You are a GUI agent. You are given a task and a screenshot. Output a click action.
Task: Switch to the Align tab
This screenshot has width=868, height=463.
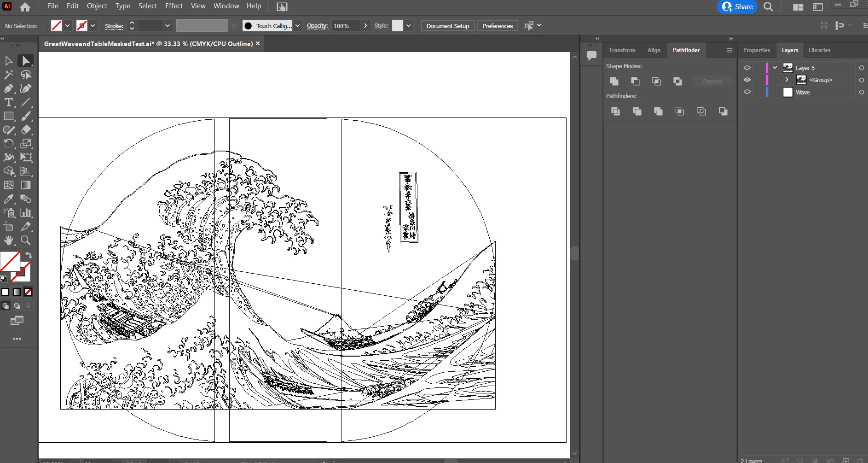tap(654, 50)
